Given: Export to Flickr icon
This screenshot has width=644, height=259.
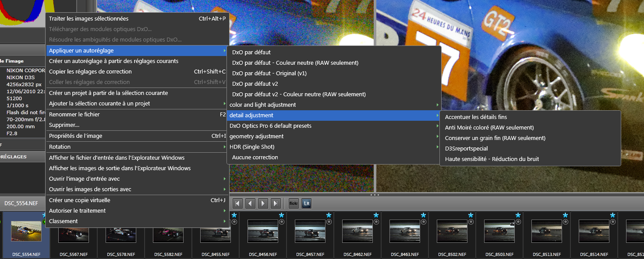Looking at the screenshot, I should pos(294,203).
